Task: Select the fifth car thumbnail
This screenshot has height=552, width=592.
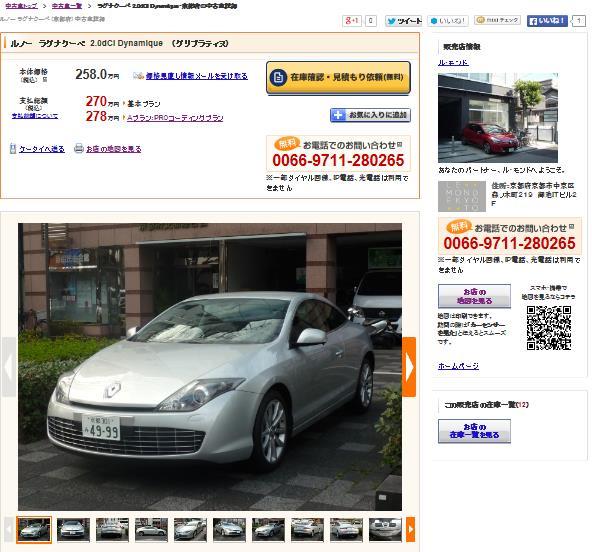Action: point(190,530)
